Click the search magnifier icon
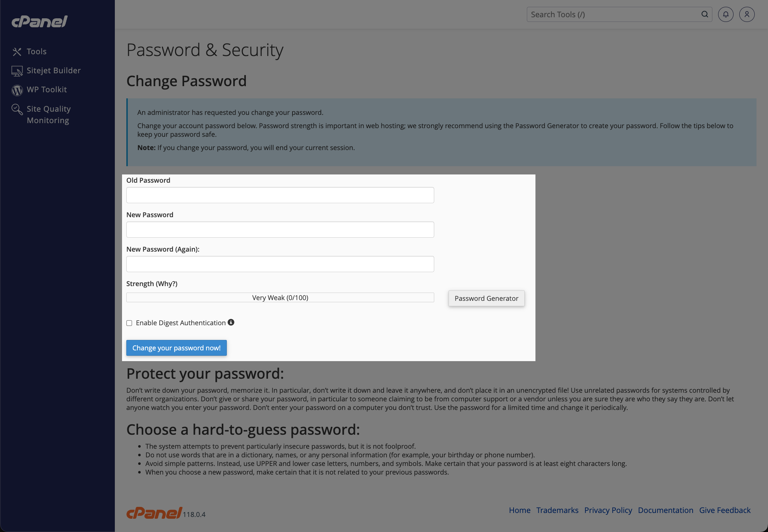 [705, 14]
